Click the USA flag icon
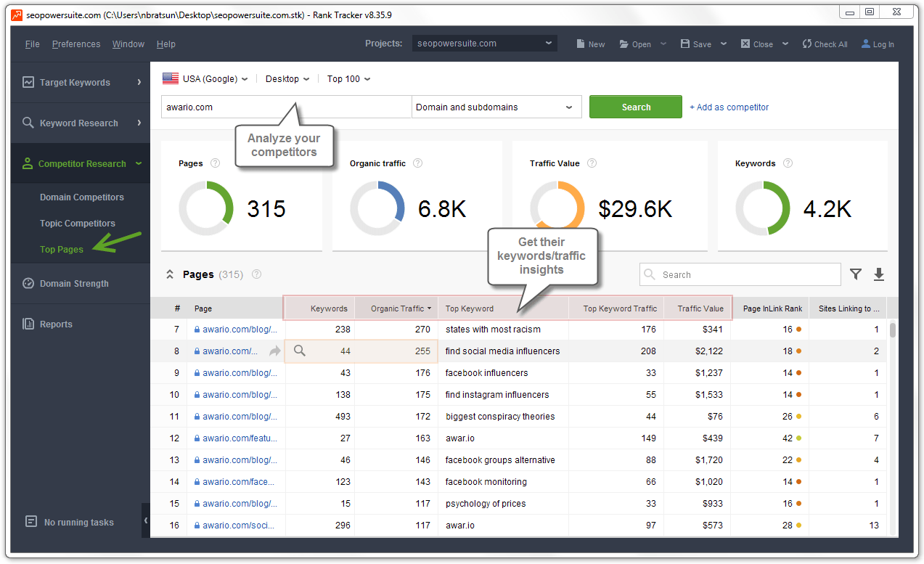924x564 pixels. (171, 78)
